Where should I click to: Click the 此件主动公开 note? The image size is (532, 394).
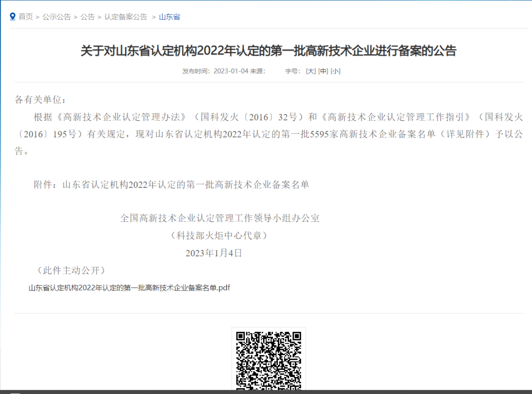[x=71, y=270]
